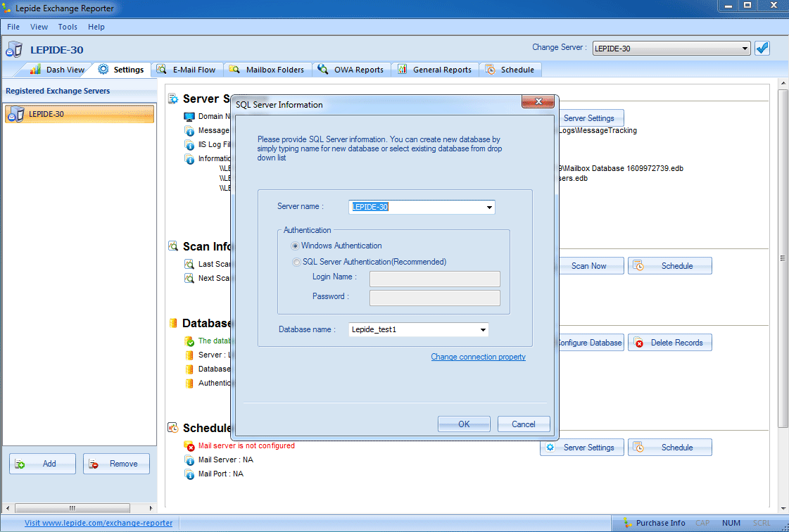Click the Password input field
This screenshot has width=789, height=532.
[435, 298]
